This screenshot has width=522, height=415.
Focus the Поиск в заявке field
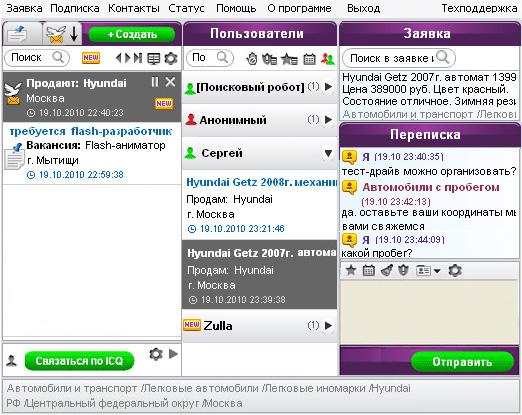click(399, 58)
